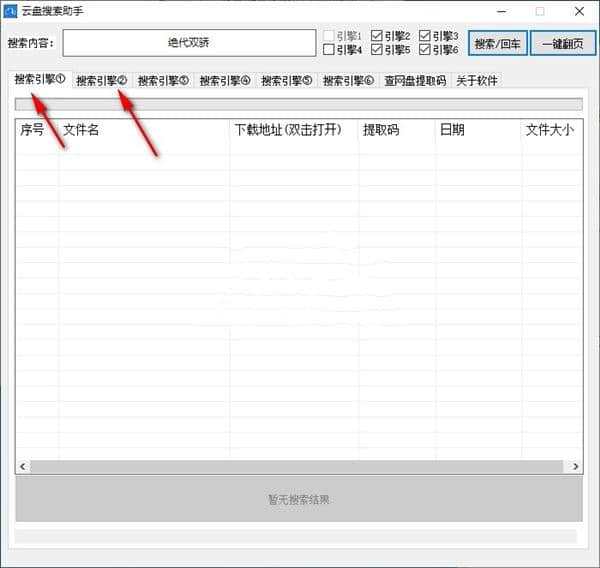Open the 搜索引擎③ tab
600x568 pixels.
coord(163,80)
